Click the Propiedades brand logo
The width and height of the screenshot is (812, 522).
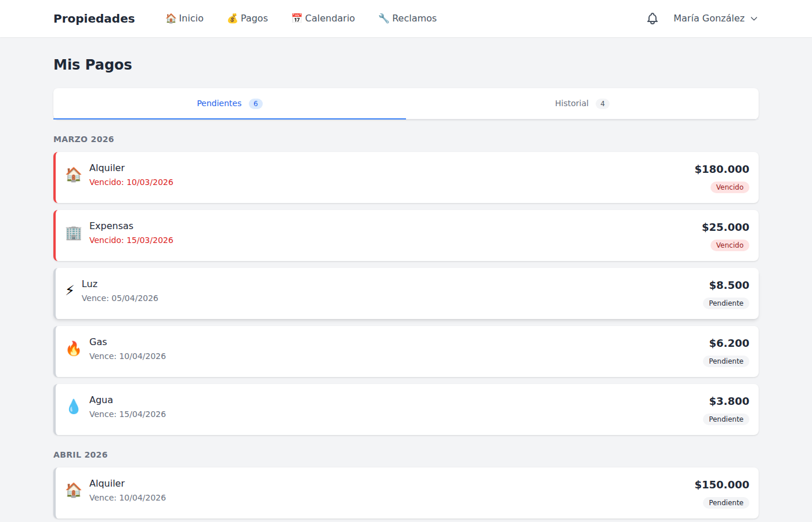[x=94, y=19]
